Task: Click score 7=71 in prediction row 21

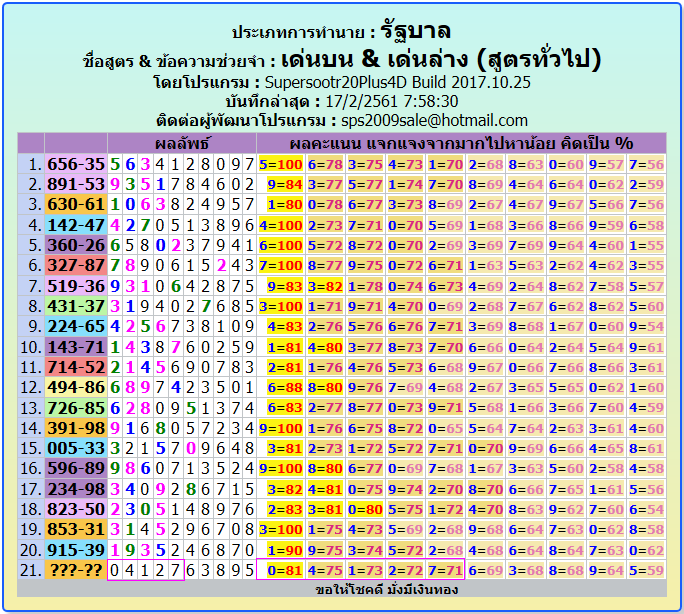Action: (445, 570)
